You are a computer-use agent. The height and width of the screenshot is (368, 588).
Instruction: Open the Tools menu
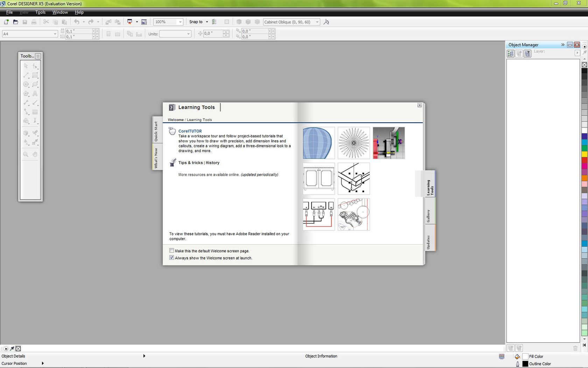[40, 12]
